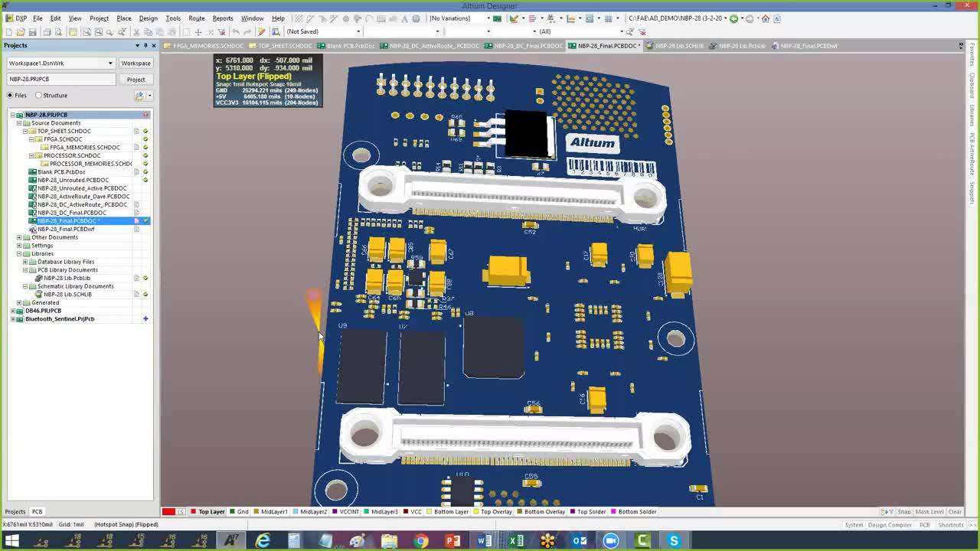Screen dimensions: 980x551
Task: Click the Alignment tools icon
Action: pyautogui.click(x=534, y=18)
